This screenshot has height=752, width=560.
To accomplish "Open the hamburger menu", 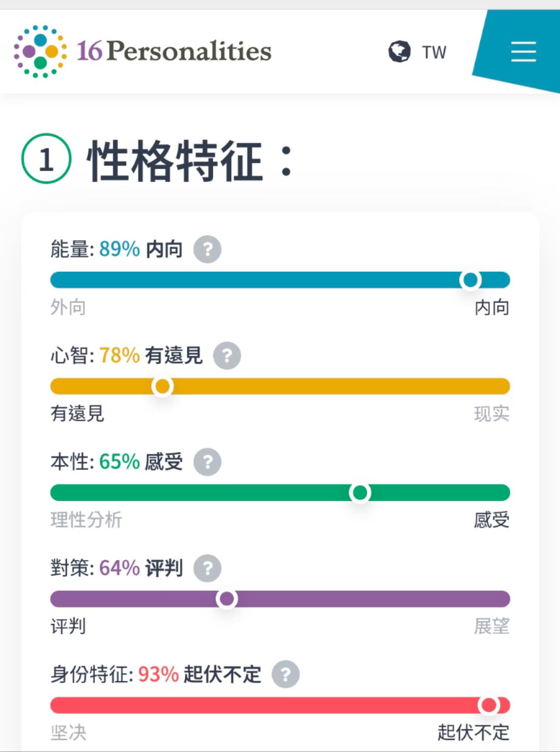I will tap(523, 52).
